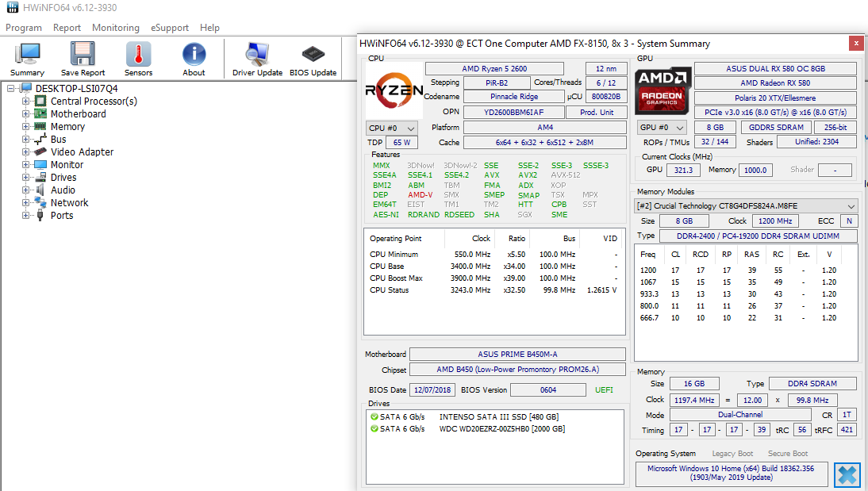Click the Prod. Unit field
This screenshot has height=491, width=868.
[597, 112]
